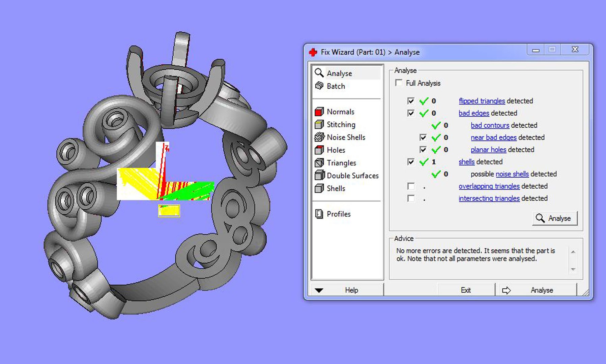Click the Exit button
Viewport: 606px width, 364px height.
coord(466,290)
